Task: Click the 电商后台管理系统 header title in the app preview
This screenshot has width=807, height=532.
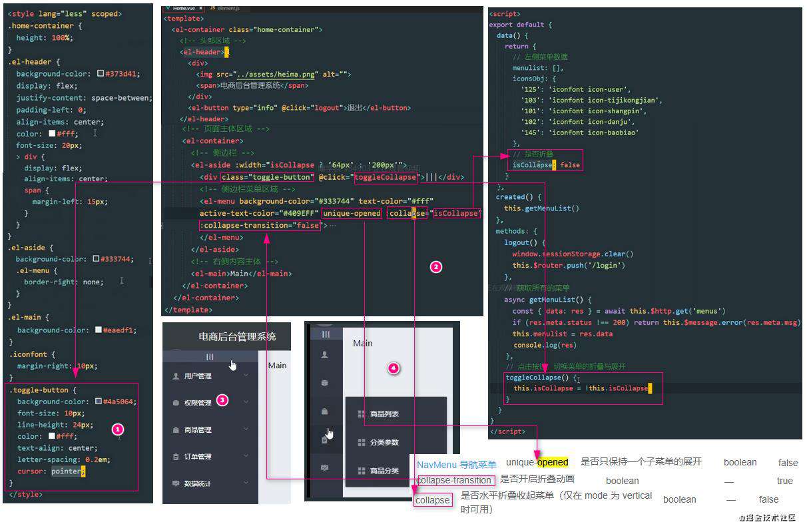Action: 236,336
